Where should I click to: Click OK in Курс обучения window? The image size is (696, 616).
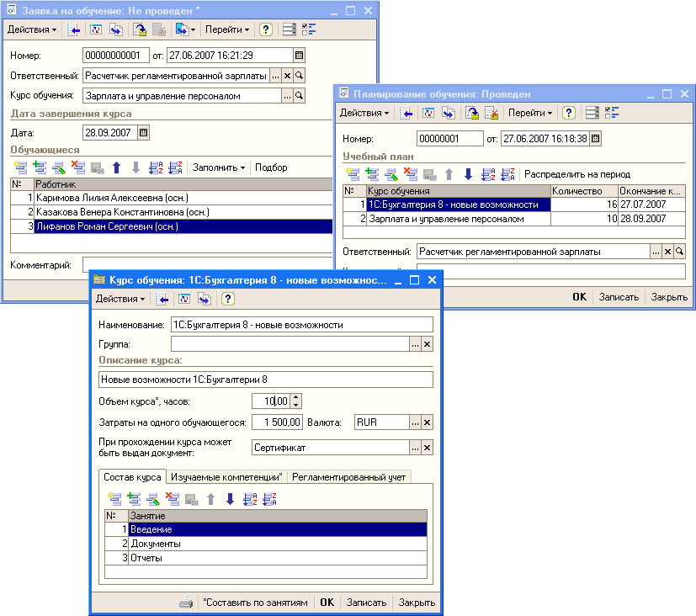(327, 603)
